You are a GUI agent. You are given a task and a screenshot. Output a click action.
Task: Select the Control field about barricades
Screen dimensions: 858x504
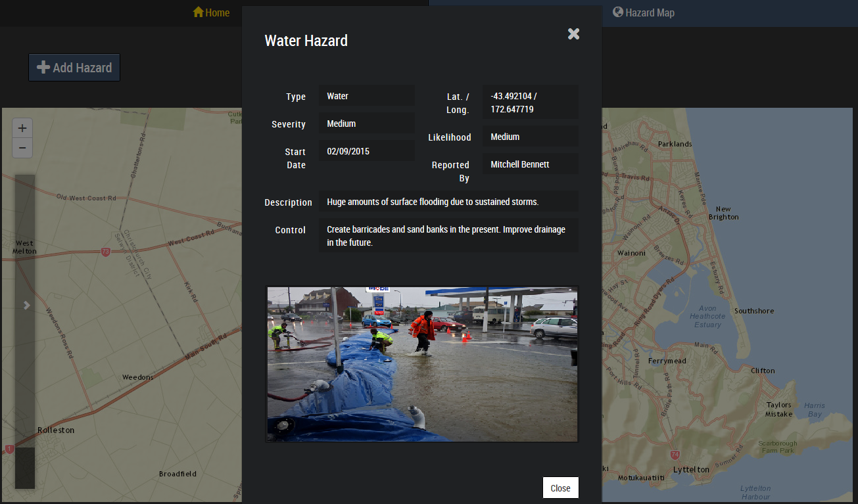448,236
